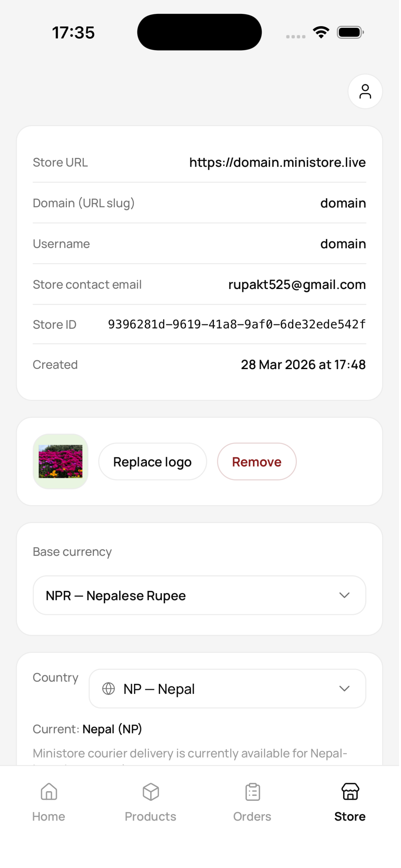Screen dimensions: 401x868
Task: Tap the store contact email rupakt525@gmail.com
Action: pos(298,286)
